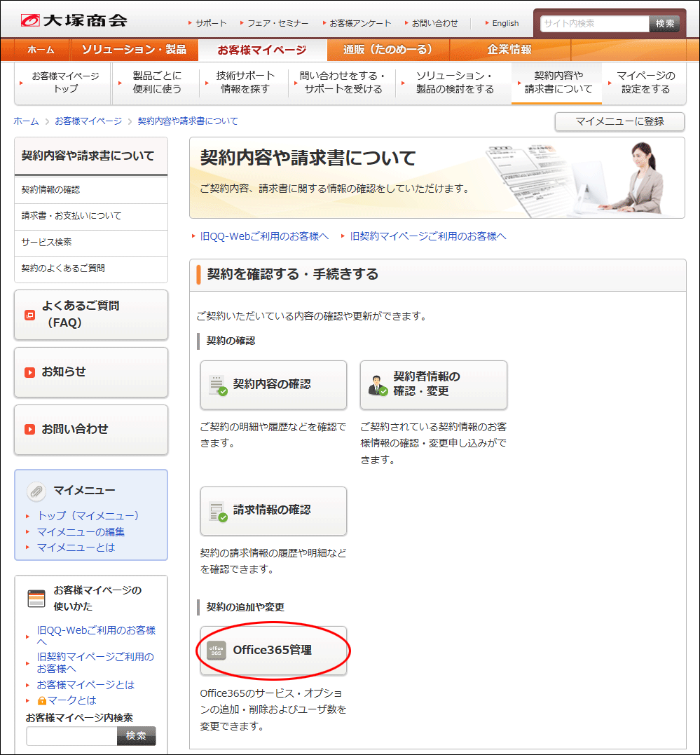700x755 pixels.
Task: Switch to the English site
Action: tap(505, 23)
